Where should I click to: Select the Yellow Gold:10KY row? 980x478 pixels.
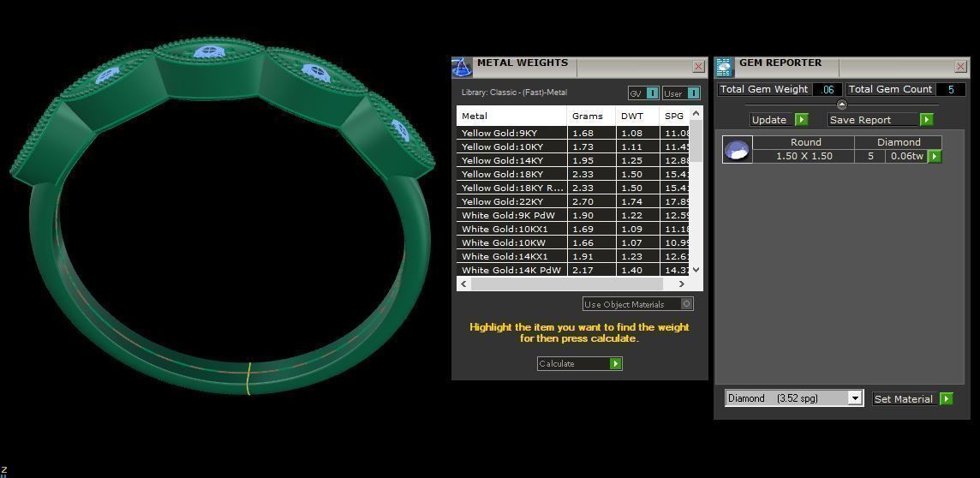point(573,146)
